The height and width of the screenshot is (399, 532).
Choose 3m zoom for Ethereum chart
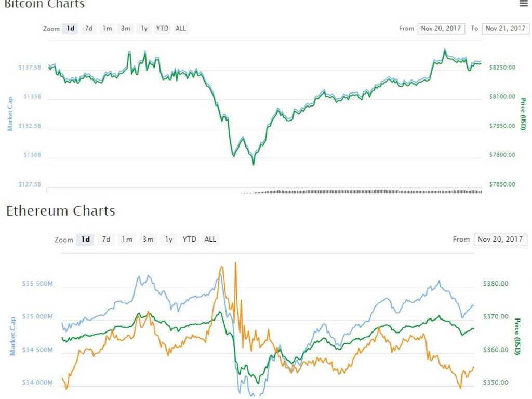[x=148, y=240]
